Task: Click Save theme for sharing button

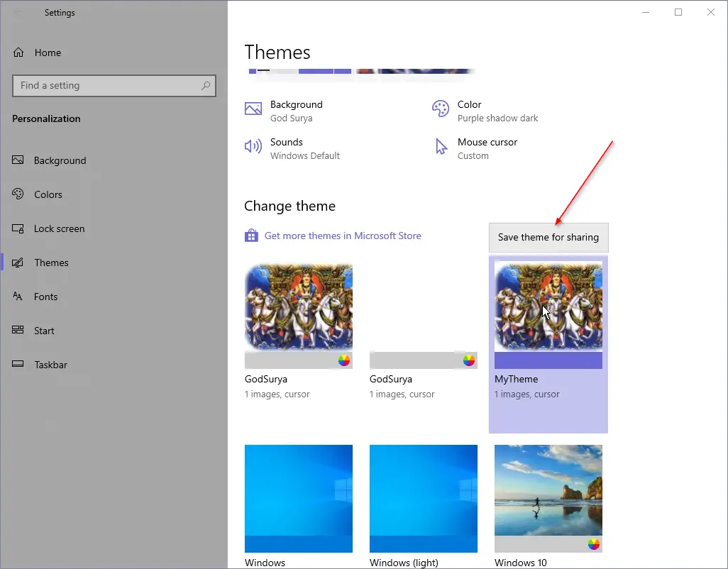Action: (548, 237)
